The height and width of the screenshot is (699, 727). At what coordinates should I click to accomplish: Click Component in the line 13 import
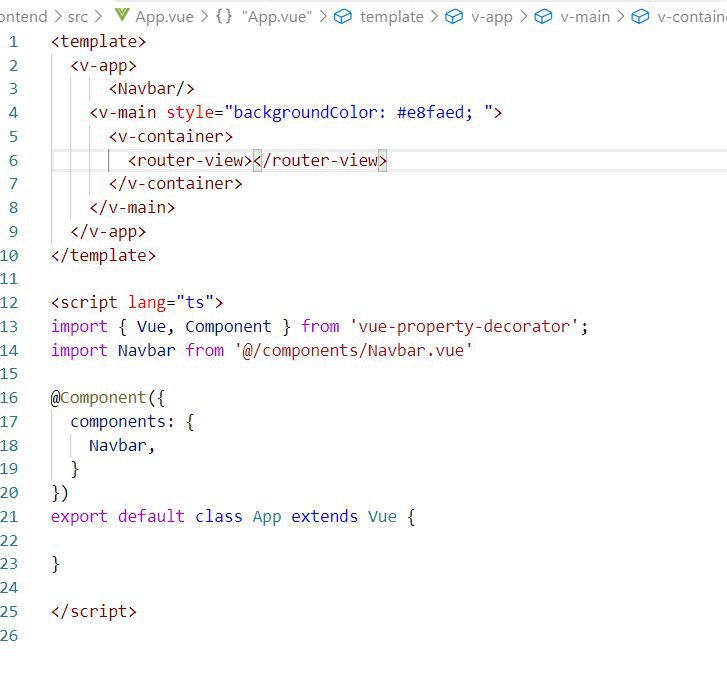tap(228, 327)
